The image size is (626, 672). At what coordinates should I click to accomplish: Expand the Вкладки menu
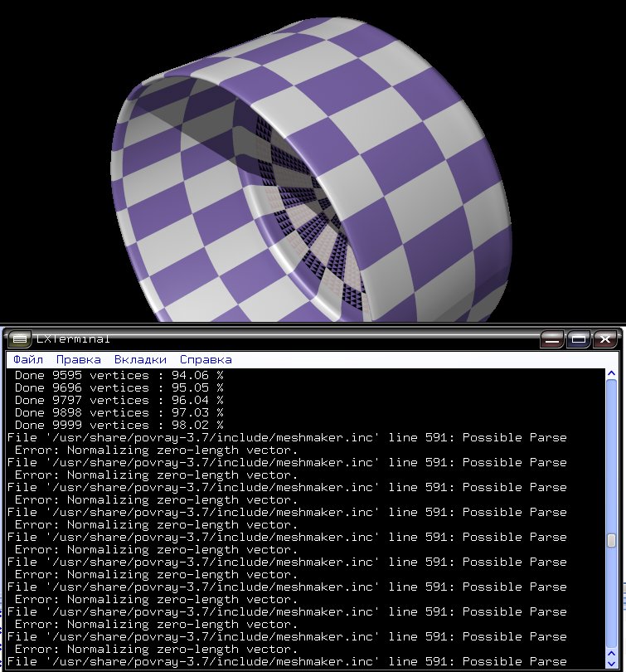tap(140, 359)
